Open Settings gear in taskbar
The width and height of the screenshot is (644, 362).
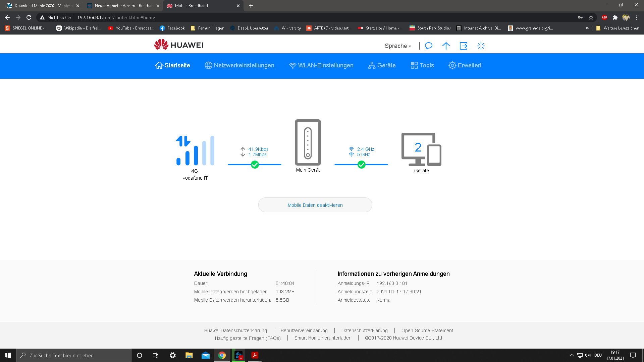pyautogui.click(x=173, y=355)
